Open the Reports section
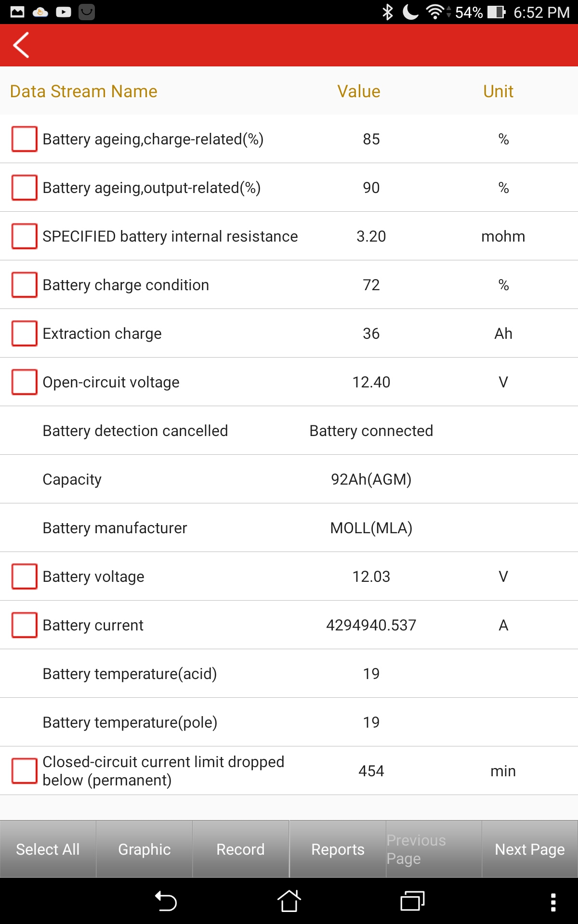Screen dimensions: 578x924 click(x=338, y=849)
